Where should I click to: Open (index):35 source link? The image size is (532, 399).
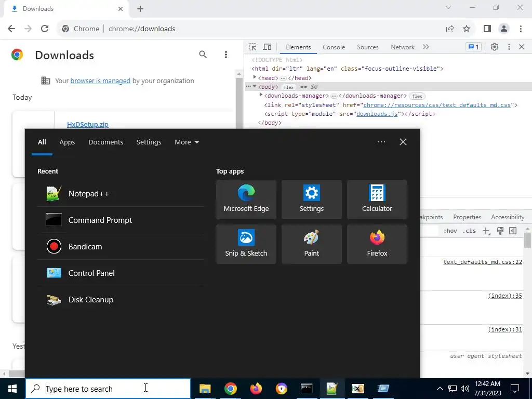[x=505, y=296]
